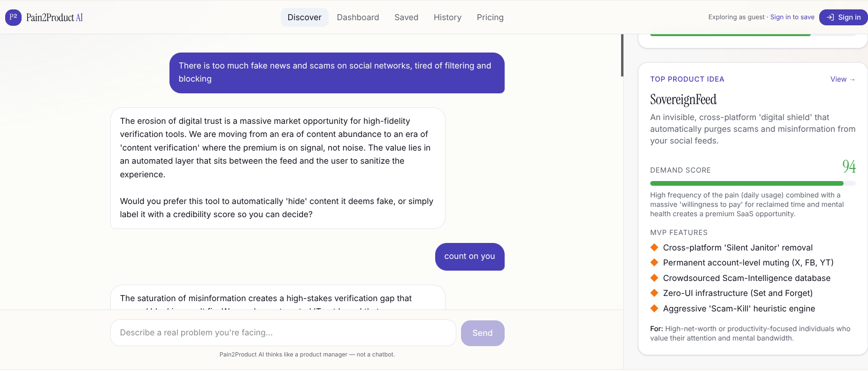Open the View link for top product idea

point(843,79)
